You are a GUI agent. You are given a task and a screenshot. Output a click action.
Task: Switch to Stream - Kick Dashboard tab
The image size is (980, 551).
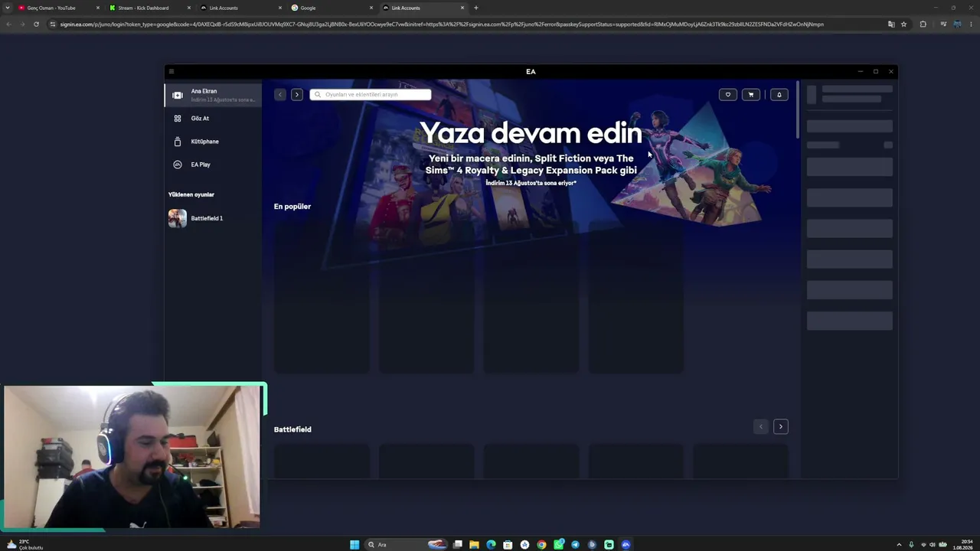pyautogui.click(x=149, y=8)
